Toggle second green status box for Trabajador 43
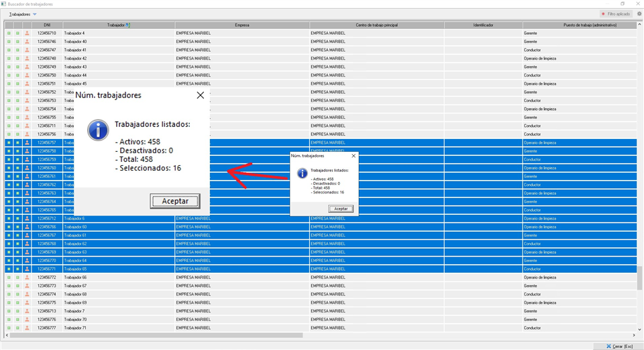Viewport: 644px width, 350px height. (x=18, y=67)
